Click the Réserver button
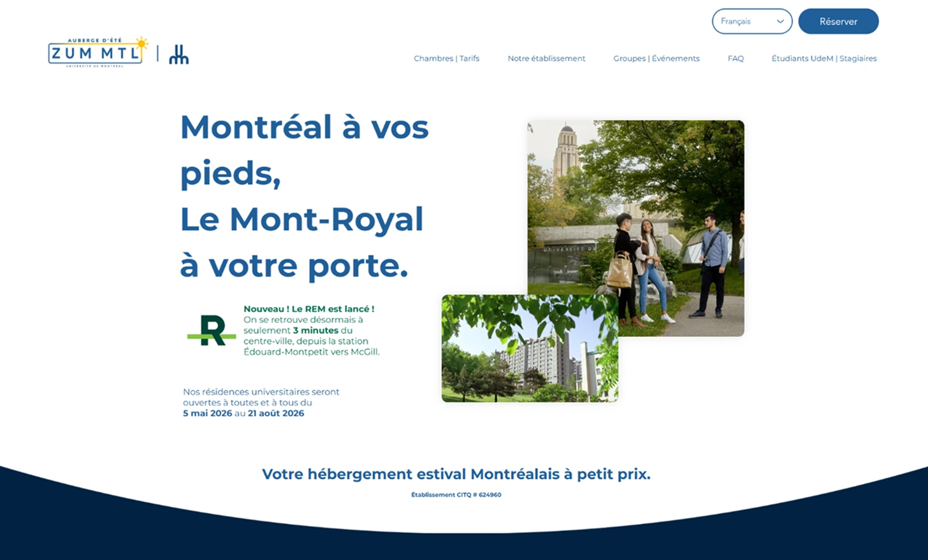The height and width of the screenshot is (560, 928). point(838,21)
